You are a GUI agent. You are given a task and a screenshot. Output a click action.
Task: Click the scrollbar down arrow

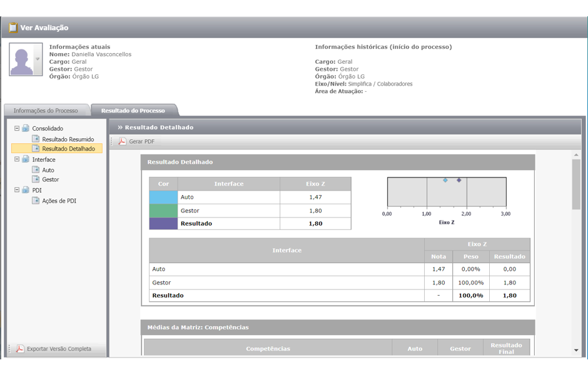coord(576,351)
